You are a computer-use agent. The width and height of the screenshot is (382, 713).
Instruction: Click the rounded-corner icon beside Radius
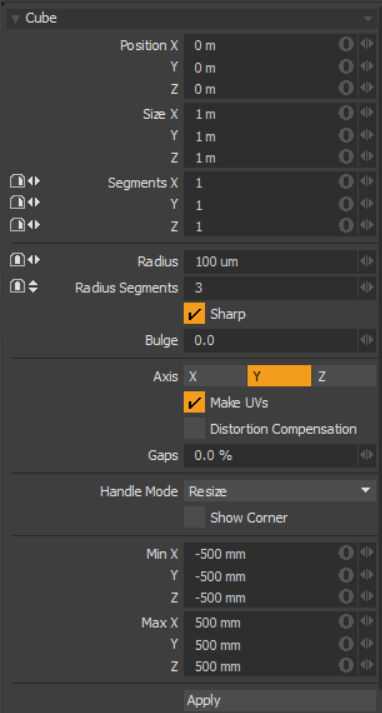point(17,260)
